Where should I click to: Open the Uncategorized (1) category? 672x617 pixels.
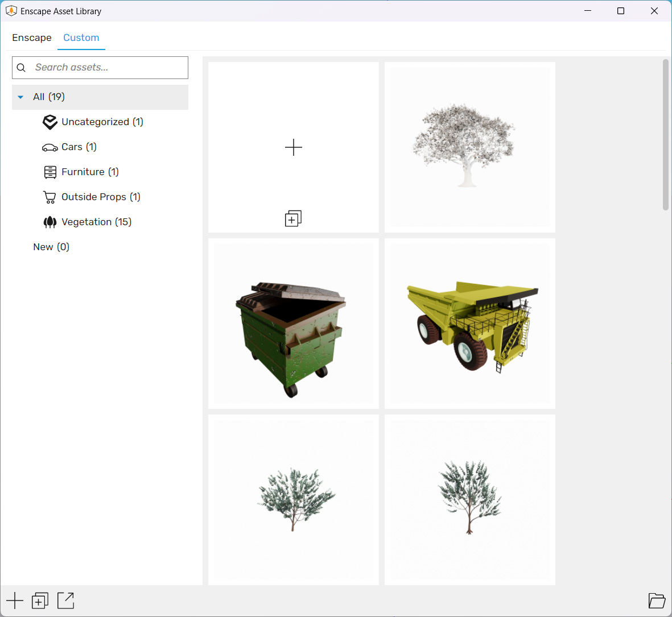point(102,122)
